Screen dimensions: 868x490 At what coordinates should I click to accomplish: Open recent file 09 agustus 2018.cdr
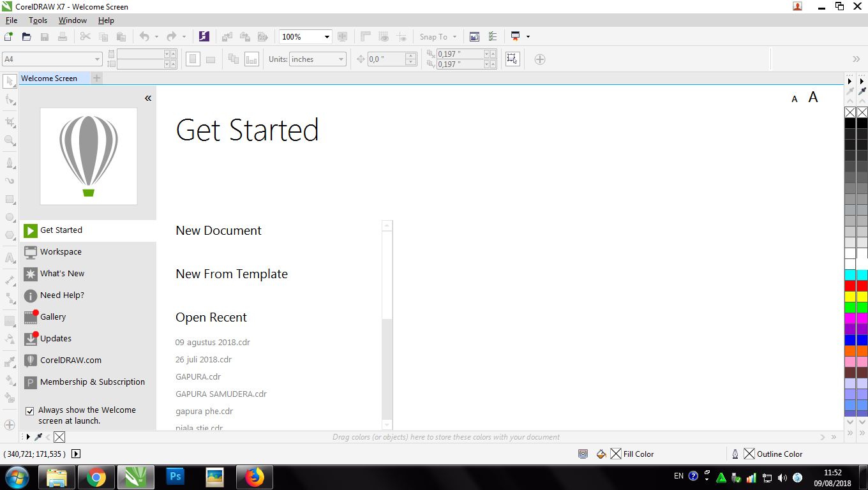213,342
